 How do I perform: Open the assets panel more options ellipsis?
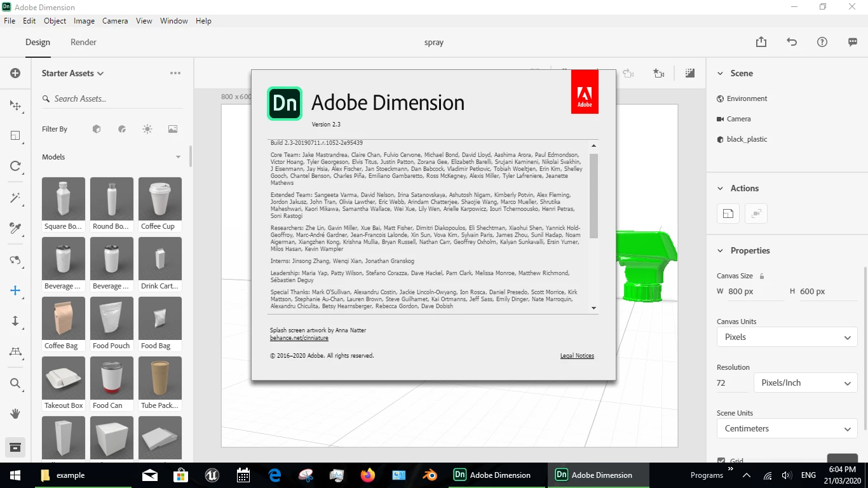[175, 73]
